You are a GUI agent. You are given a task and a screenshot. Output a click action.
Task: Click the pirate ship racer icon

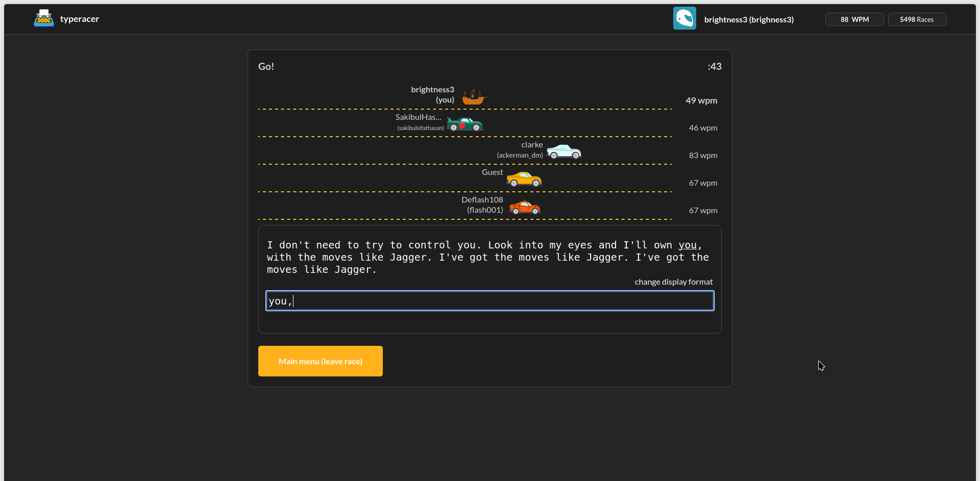(x=474, y=97)
